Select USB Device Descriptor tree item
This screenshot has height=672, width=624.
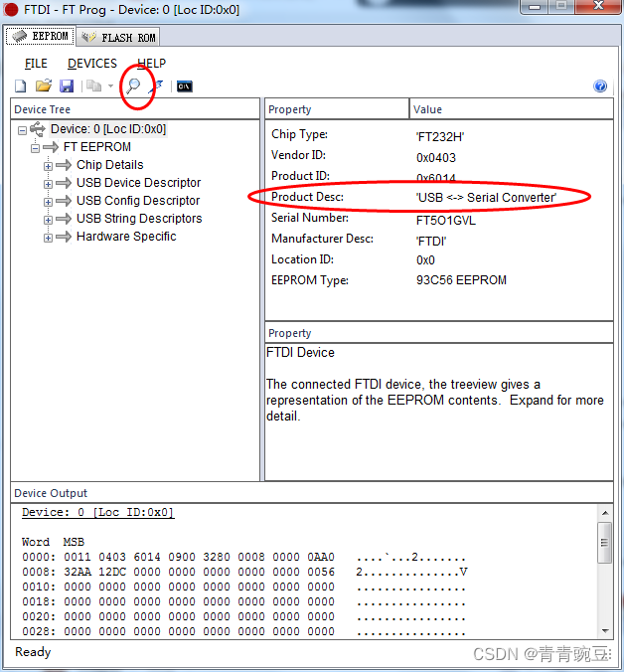click(139, 183)
